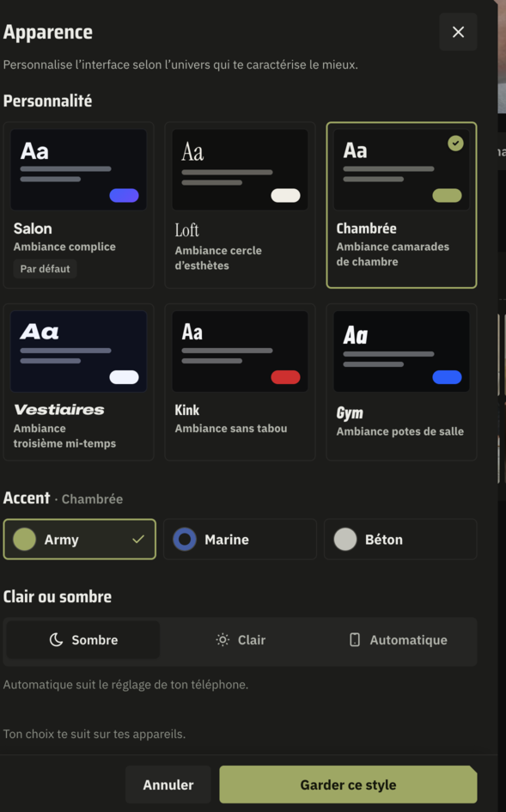
Task: Click the Salon preview thumbnail
Action: 79,170
